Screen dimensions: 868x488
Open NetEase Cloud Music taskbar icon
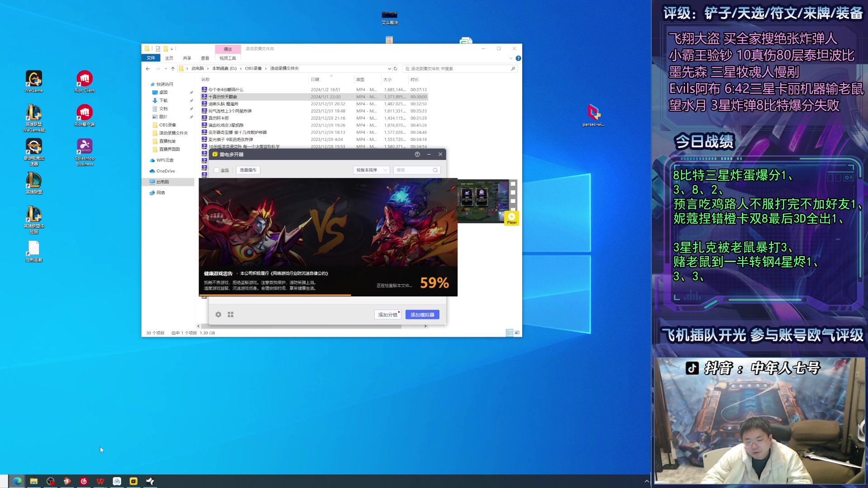(84, 481)
